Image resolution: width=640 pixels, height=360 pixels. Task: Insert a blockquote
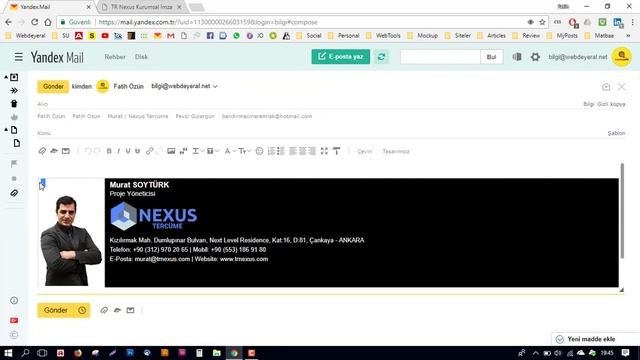pos(183,151)
